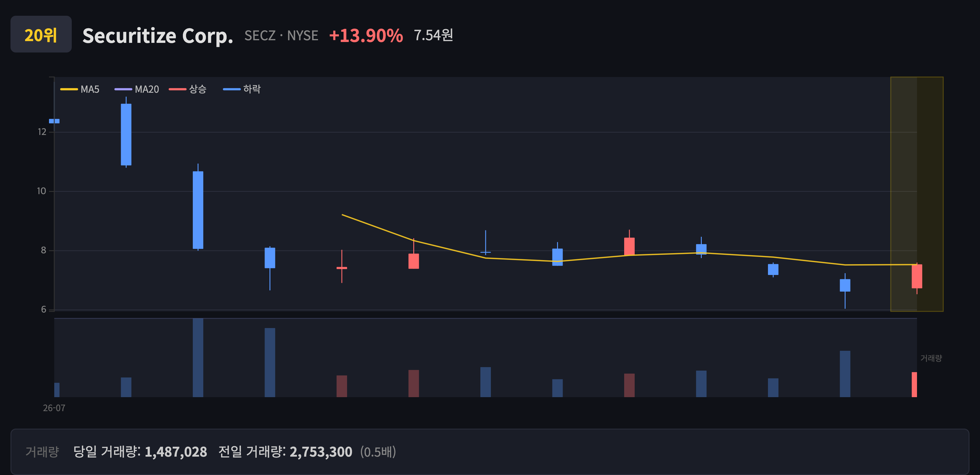Screen dimensions: 980x475
Task: Click the 당일 거래량 value 1,487,028
Action: [176, 452]
